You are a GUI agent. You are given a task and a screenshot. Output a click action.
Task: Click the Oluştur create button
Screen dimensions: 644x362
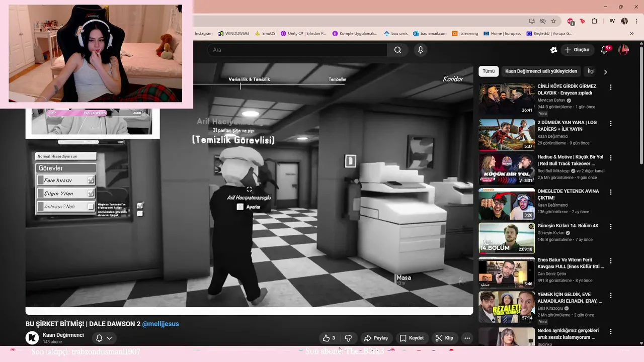[577, 50]
